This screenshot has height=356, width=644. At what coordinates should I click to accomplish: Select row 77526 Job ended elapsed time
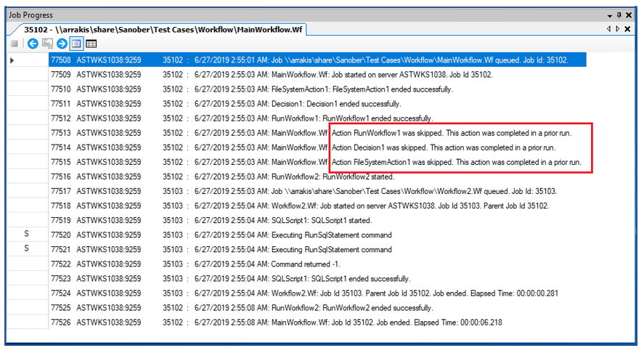pos(290,322)
